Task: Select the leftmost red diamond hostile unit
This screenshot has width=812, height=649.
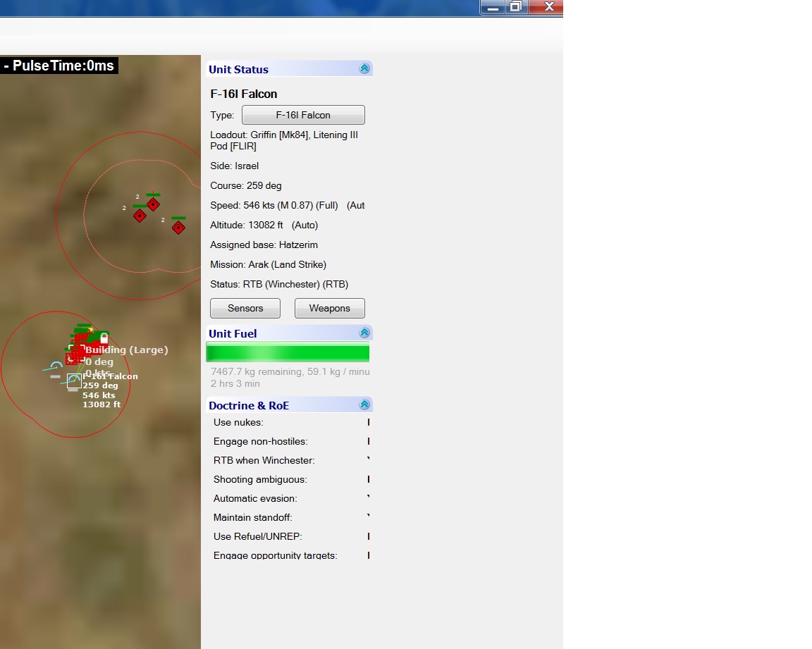Action: click(x=140, y=216)
